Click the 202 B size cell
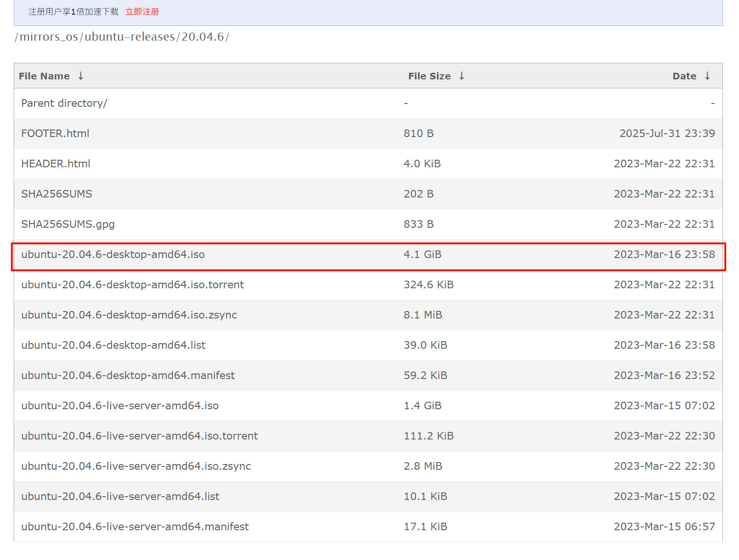The height and width of the screenshot is (560, 739). tap(418, 194)
